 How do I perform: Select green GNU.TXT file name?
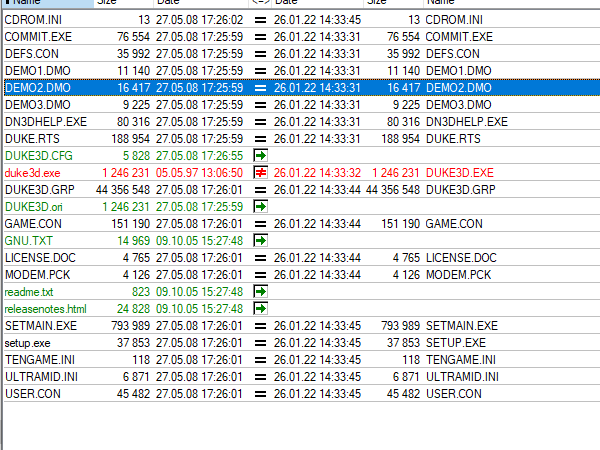click(29, 241)
